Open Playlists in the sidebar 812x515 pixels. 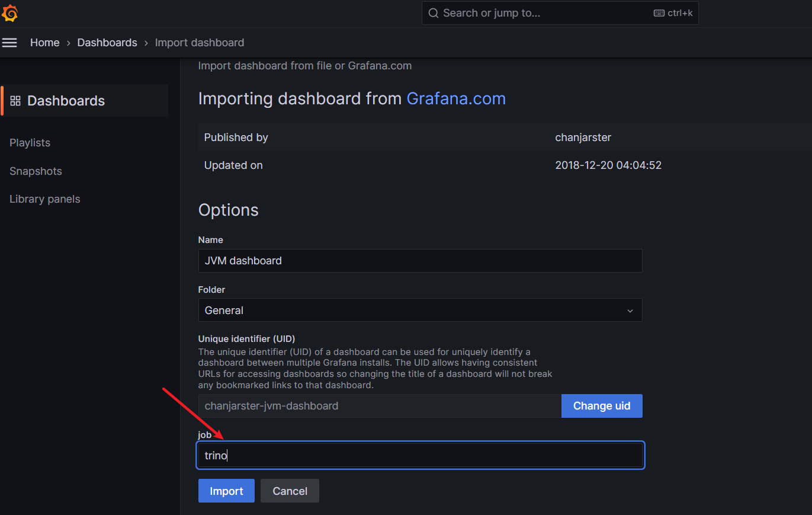pyautogui.click(x=30, y=143)
